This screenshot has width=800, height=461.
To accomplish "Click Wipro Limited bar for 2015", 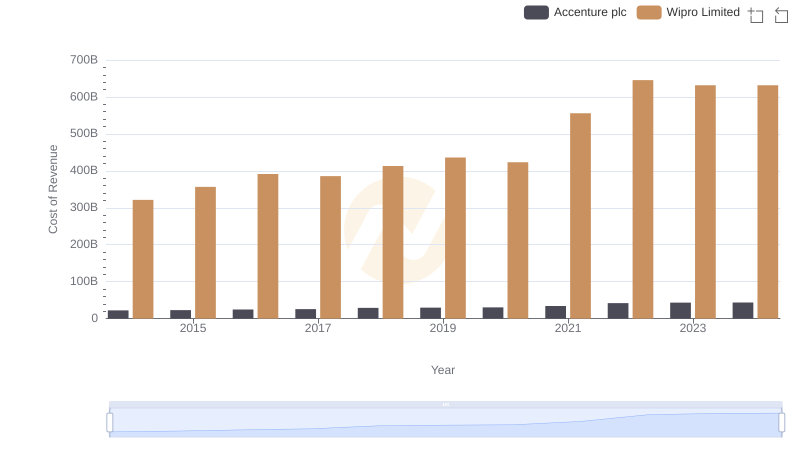I will click(205, 253).
